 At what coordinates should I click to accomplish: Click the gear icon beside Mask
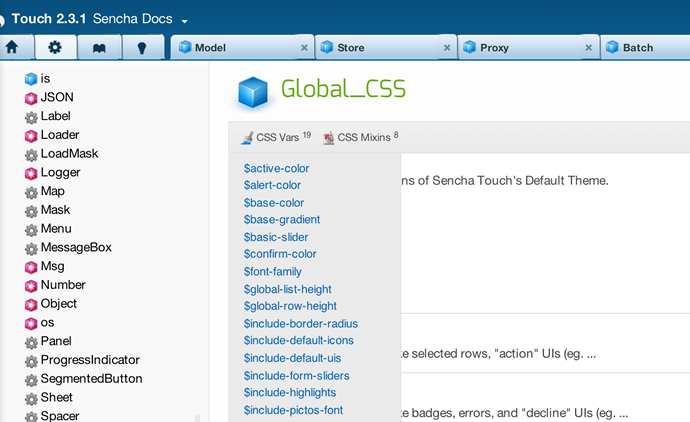pos(31,211)
